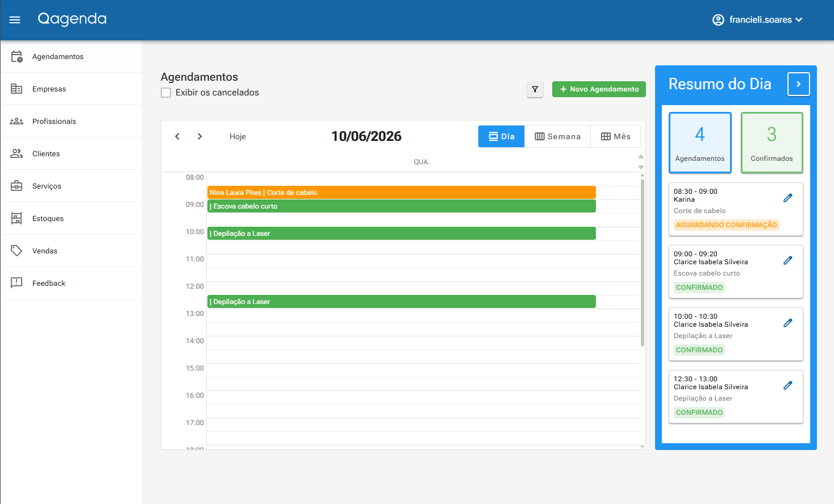Image resolution: width=834 pixels, height=504 pixels.
Task: Click the Estoques shelf icon
Action: click(x=16, y=218)
